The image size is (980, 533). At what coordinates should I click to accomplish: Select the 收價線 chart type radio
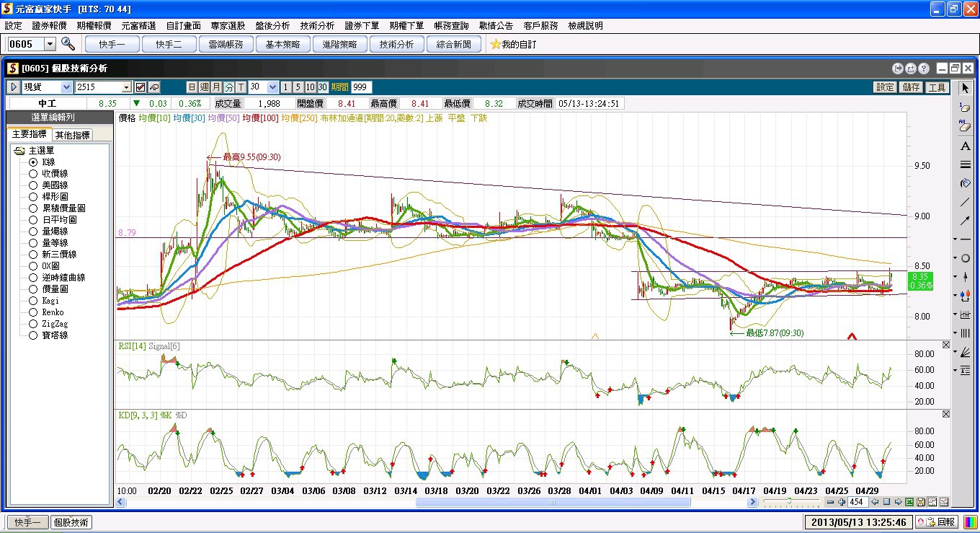(33, 174)
